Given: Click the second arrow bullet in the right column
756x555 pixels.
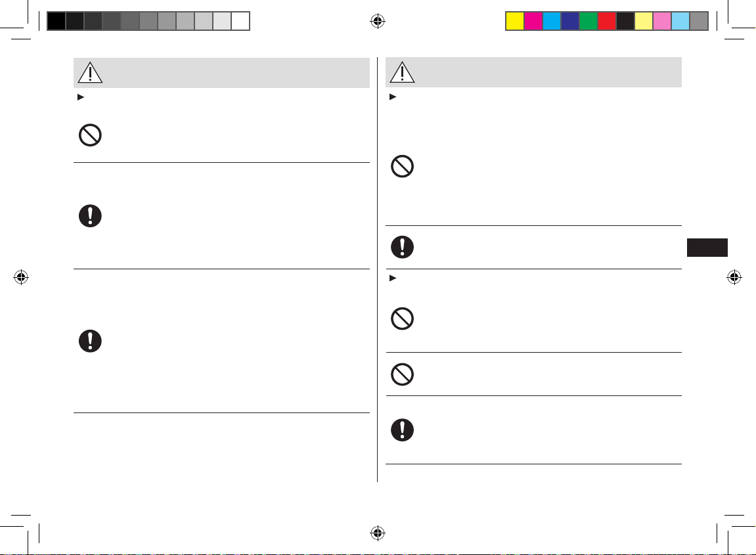Looking at the screenshot, I should tap(393, 278).
